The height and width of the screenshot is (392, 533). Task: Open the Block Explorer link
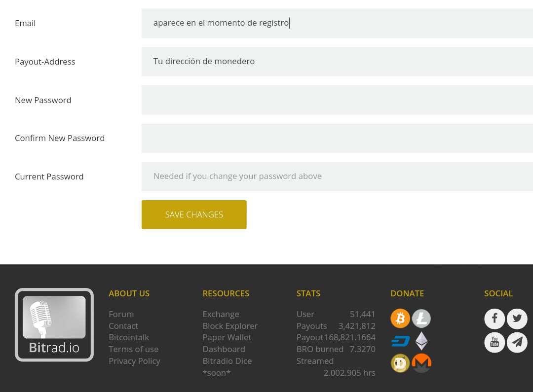click(x=230, y=326)
